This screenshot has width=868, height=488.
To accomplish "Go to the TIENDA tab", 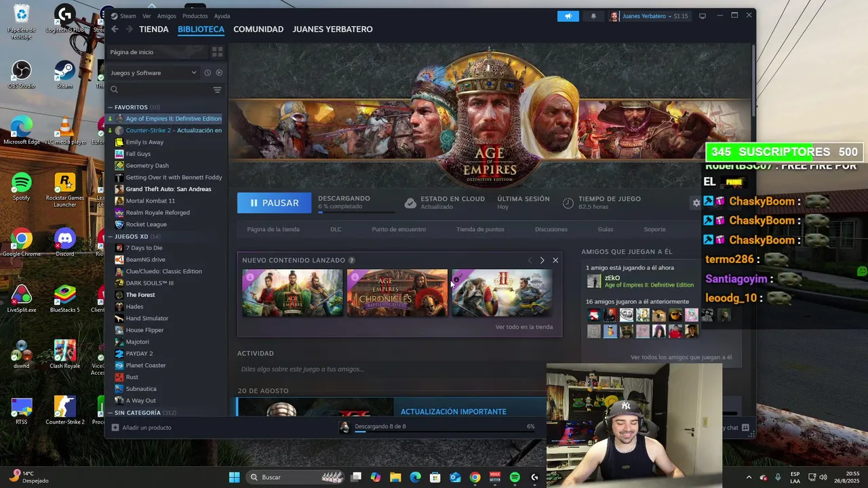I will pyautogui.click(x=154, y=29).
